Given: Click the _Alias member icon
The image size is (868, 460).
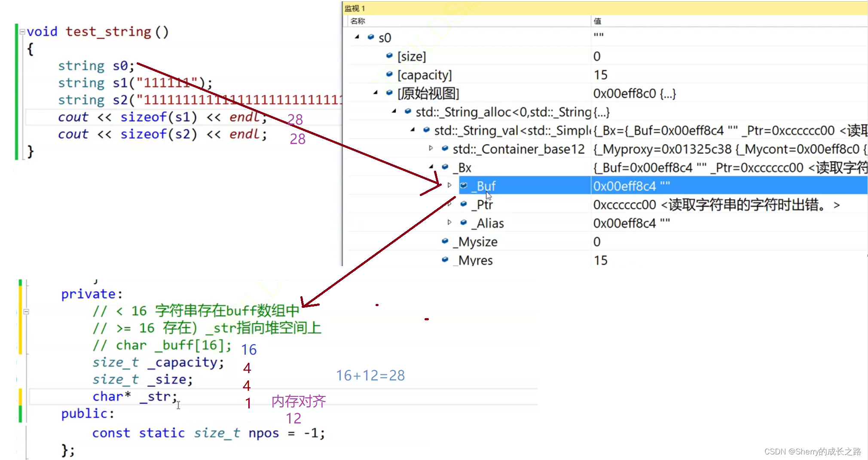Looking at the screenshot, I should pyautogui.click(x=464, y=222).
